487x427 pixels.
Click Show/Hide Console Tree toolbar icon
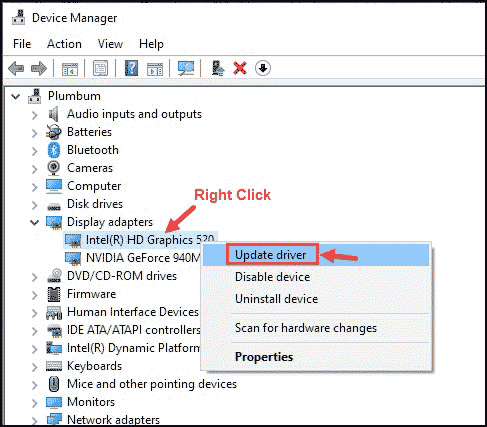(x=70, y=69)
